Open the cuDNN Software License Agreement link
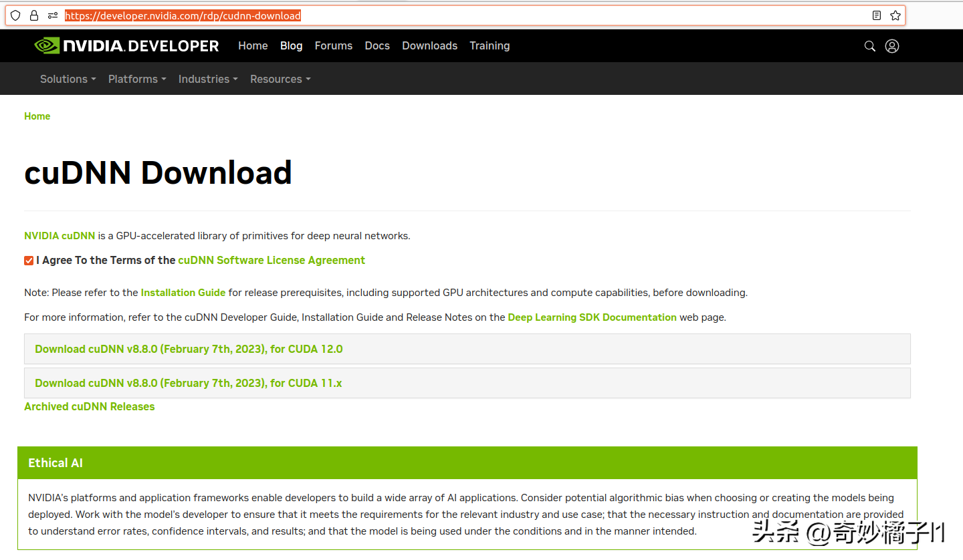 tap(272, 261)
